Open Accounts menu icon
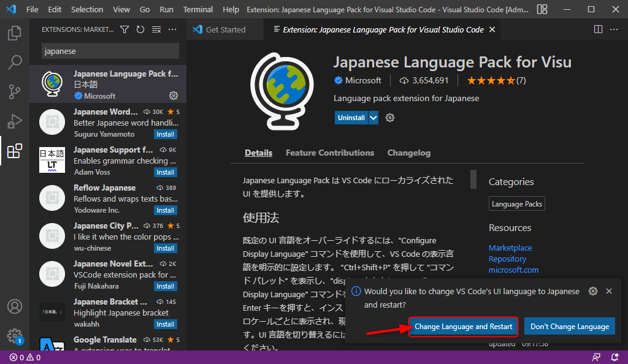The image size is (628, 364). [x=15, y=306]
